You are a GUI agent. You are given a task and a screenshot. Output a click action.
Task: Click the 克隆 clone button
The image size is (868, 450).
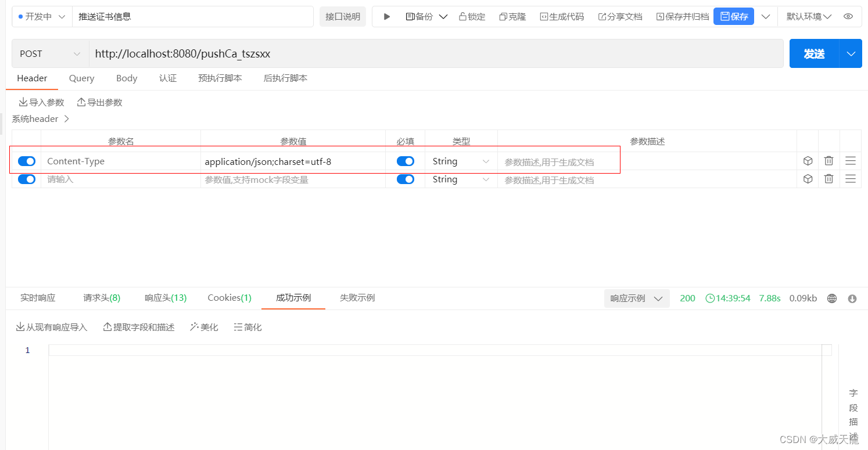click(512, 17)
